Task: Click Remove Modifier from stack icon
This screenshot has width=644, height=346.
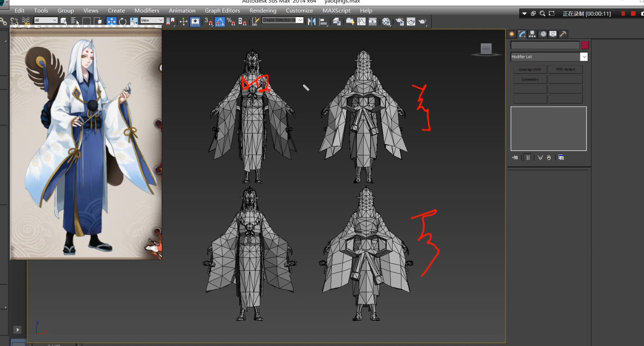Action: click(x=549, y=158)
